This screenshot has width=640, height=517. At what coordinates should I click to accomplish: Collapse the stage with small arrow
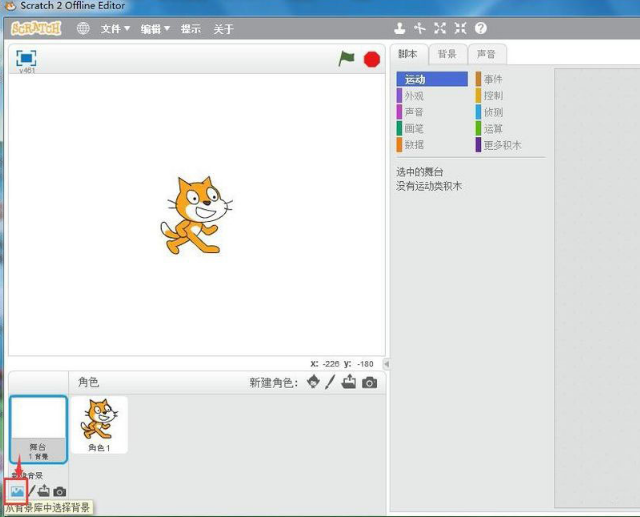coord(386,364)
